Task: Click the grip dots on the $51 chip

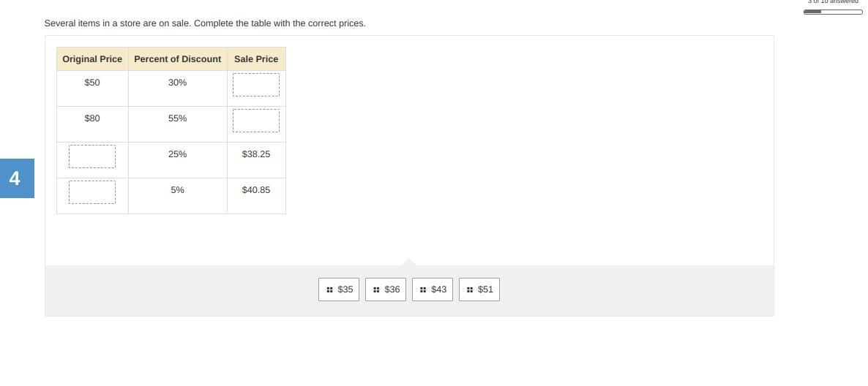Action: [470, 289]
